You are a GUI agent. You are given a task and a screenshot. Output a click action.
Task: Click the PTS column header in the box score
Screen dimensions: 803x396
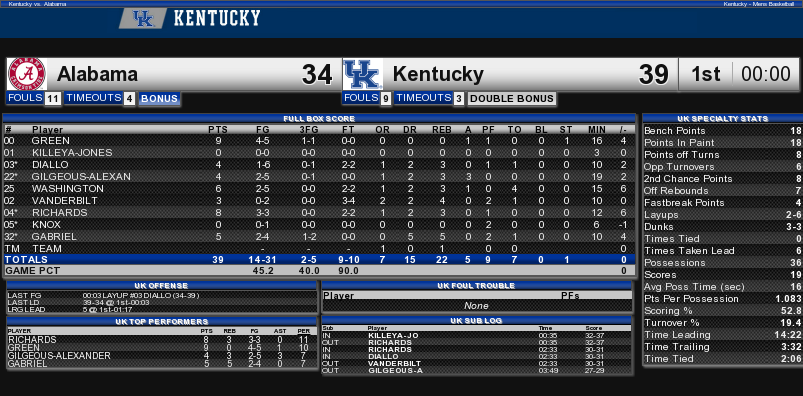point(218,130)
